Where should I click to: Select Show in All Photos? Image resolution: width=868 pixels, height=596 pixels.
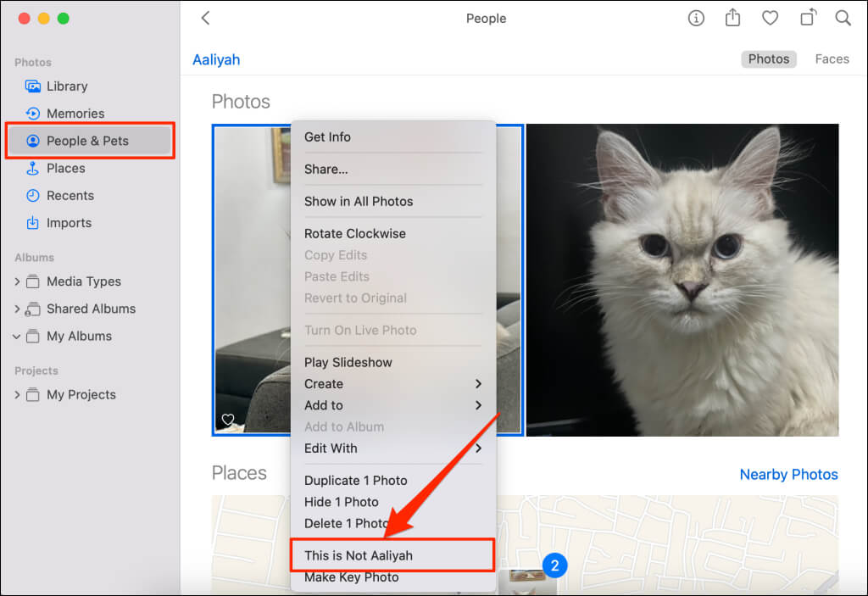pyautogui.click(x=392, y=201)
